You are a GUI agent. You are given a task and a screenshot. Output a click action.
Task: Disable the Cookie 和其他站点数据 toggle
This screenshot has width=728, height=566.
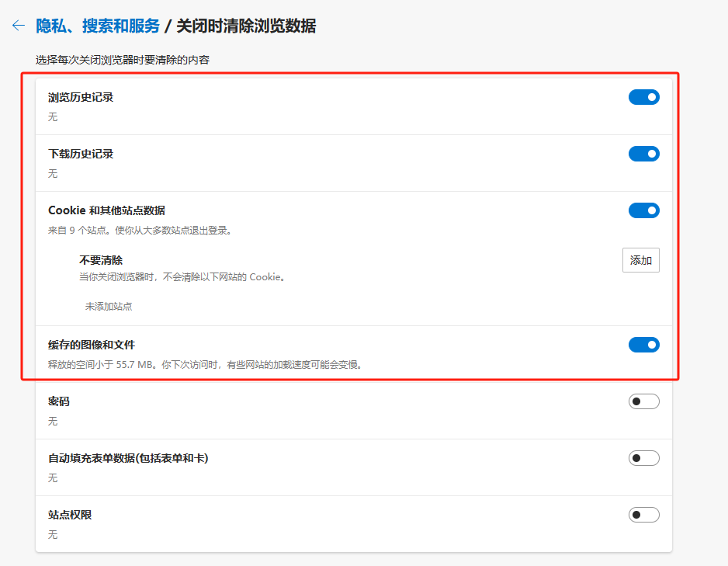(644, 210)
